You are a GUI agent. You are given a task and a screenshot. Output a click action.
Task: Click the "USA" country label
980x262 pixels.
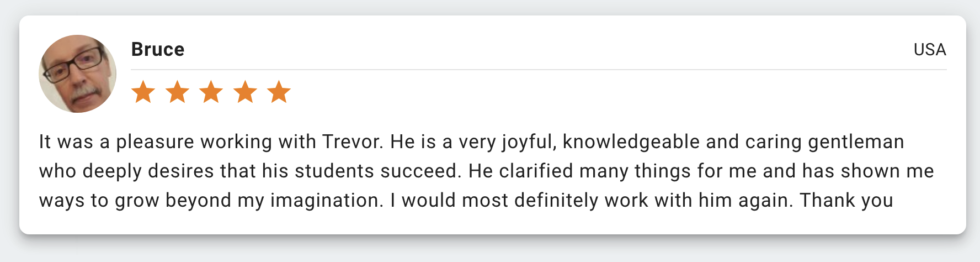pos(930,50)
